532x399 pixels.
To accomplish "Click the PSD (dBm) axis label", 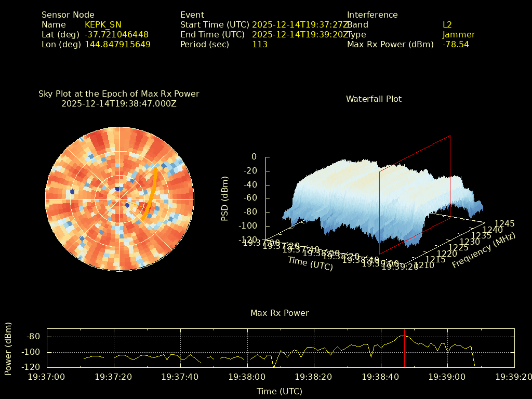I will click(x=225, y=198).
